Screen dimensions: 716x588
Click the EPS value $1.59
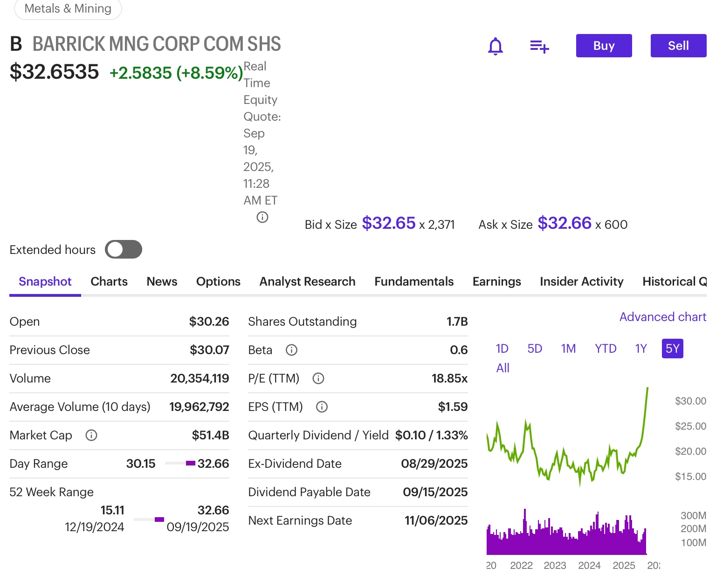(453, 407)
